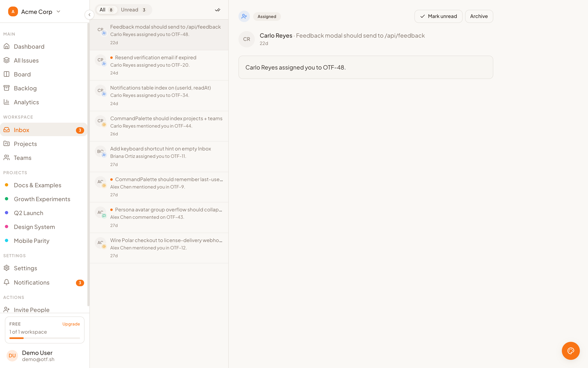Open the 'Feedback modal should send to /api/feedback' notification

pyautogui.click(x=159, y=35)
